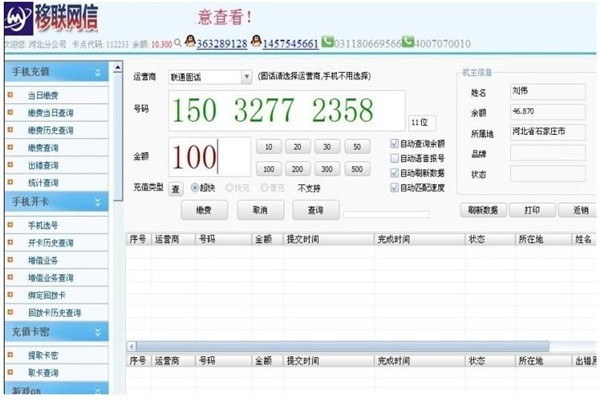Collapse the 手机充值 sidebar section

[98, 72]
